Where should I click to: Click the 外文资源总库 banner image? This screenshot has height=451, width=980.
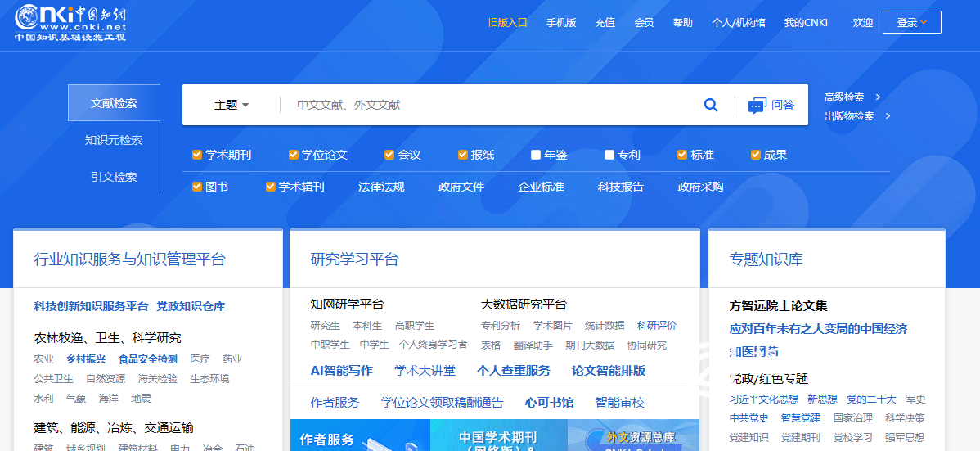pos(633,435)
